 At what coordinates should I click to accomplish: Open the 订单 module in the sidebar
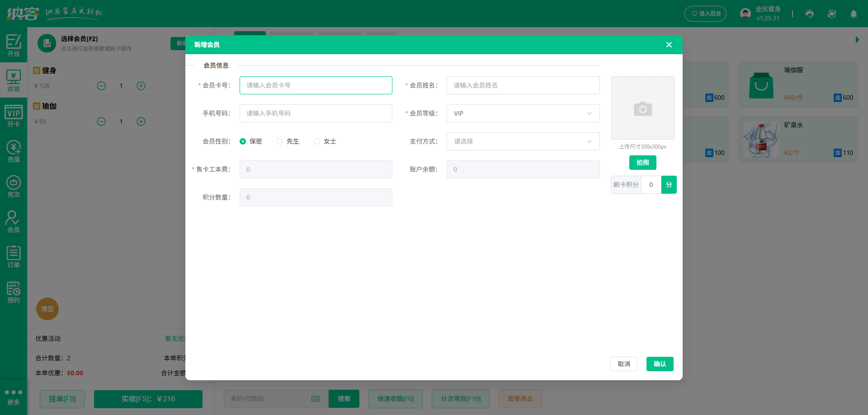point(13,256)
